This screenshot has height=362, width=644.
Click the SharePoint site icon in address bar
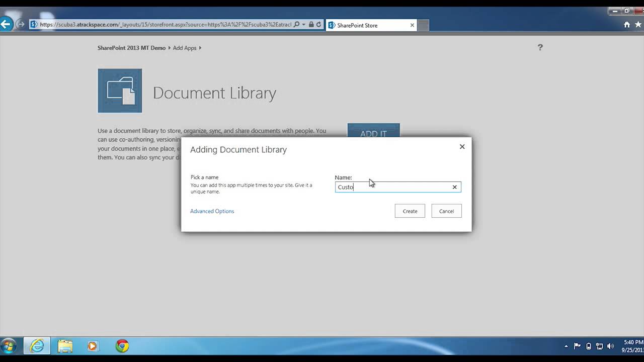coord(34,24)
